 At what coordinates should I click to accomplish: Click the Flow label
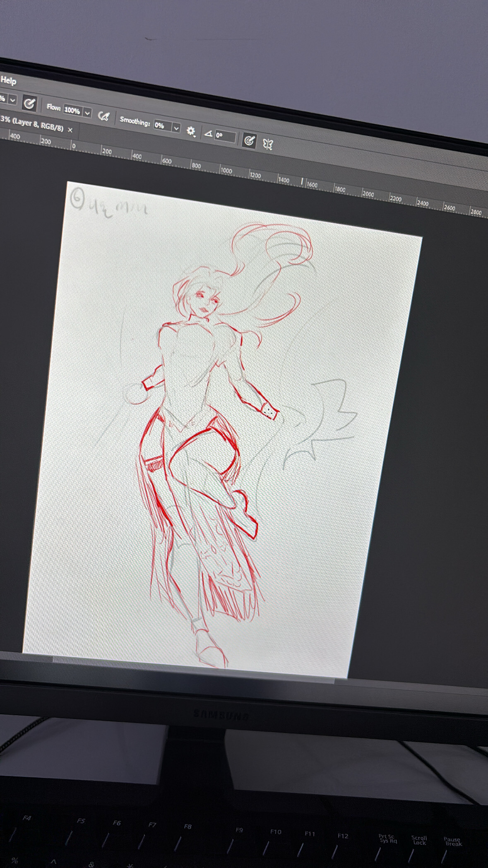tap(53, 107)
